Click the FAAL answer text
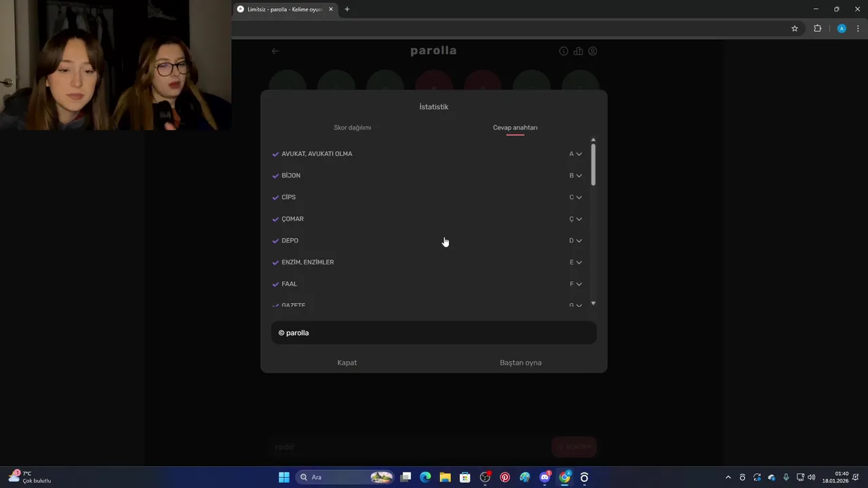Screen dimensions: 868x488 (x=289, y=284)
